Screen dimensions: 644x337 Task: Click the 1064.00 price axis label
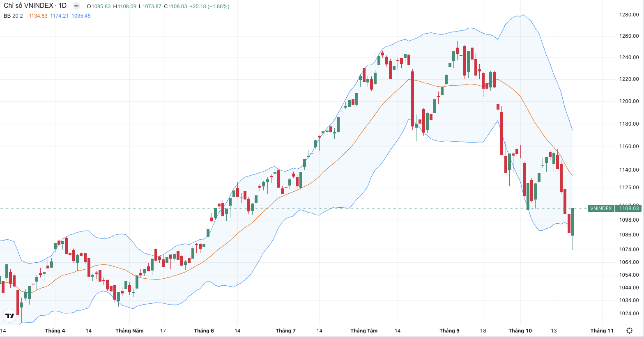point(629,262)
